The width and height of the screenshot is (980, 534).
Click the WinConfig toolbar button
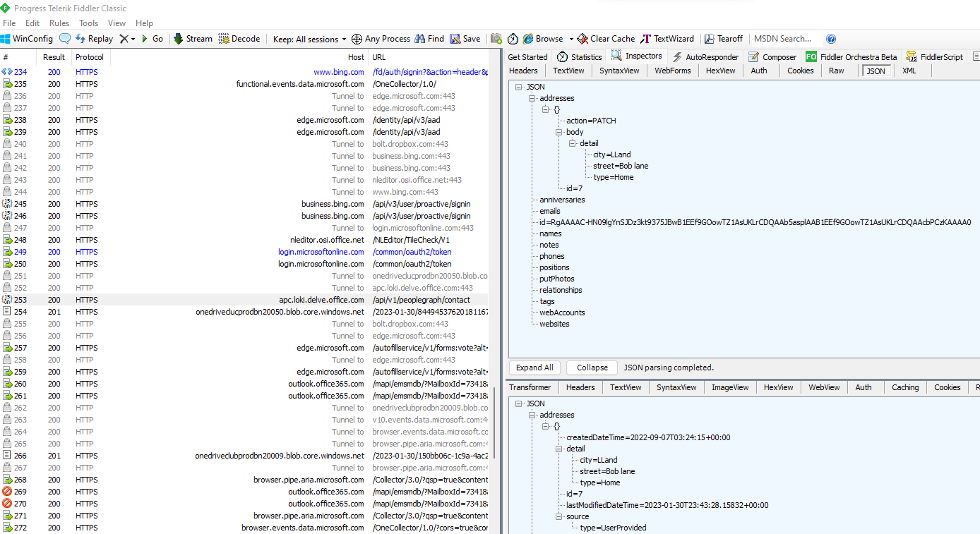(27, 39)
